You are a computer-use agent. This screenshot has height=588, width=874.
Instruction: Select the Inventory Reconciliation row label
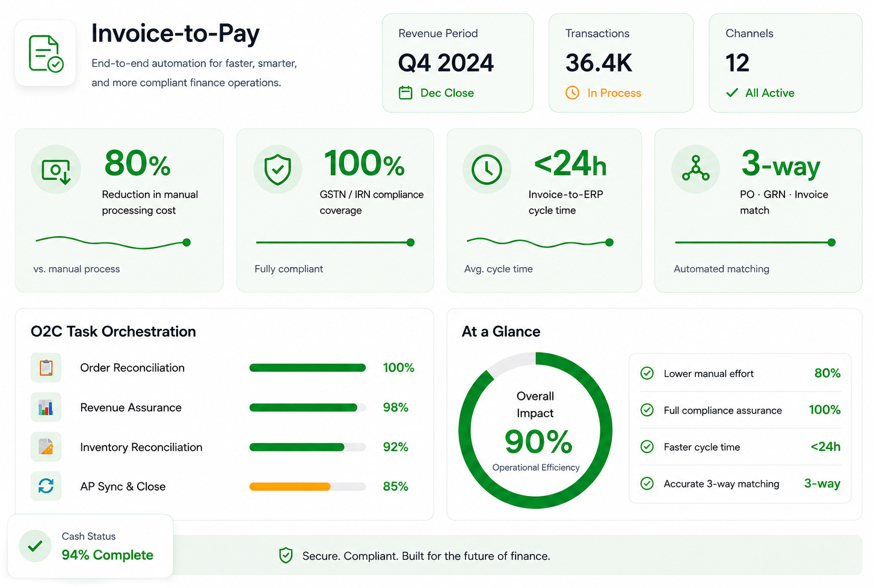point(141,447)
